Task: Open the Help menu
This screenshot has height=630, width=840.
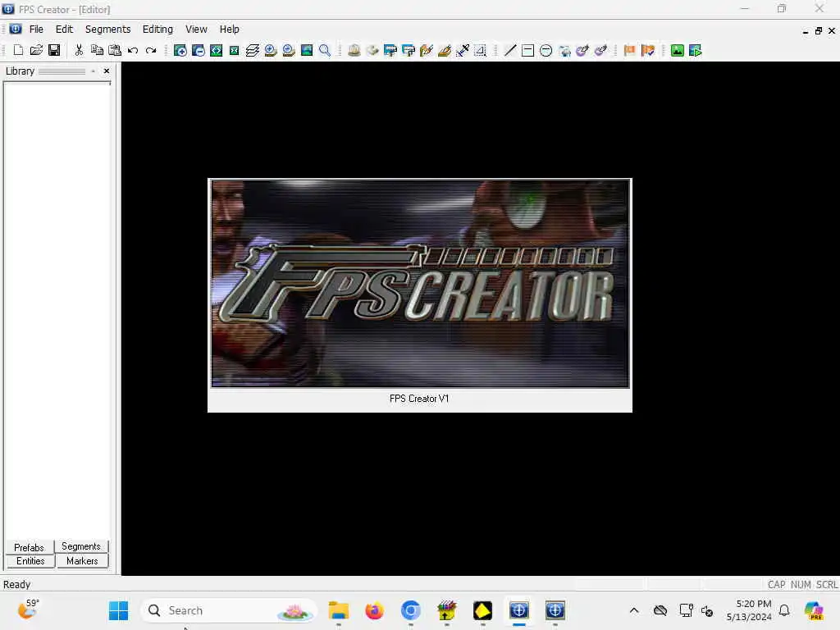Action: pyautogui.click(x=230, y=30)
